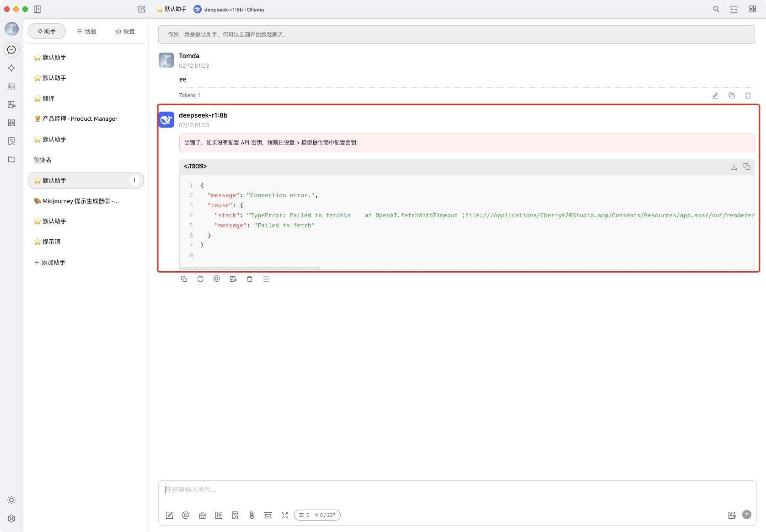Open the chat assistants view icon
Screen dimensions: 766x532
pos(11,49)
